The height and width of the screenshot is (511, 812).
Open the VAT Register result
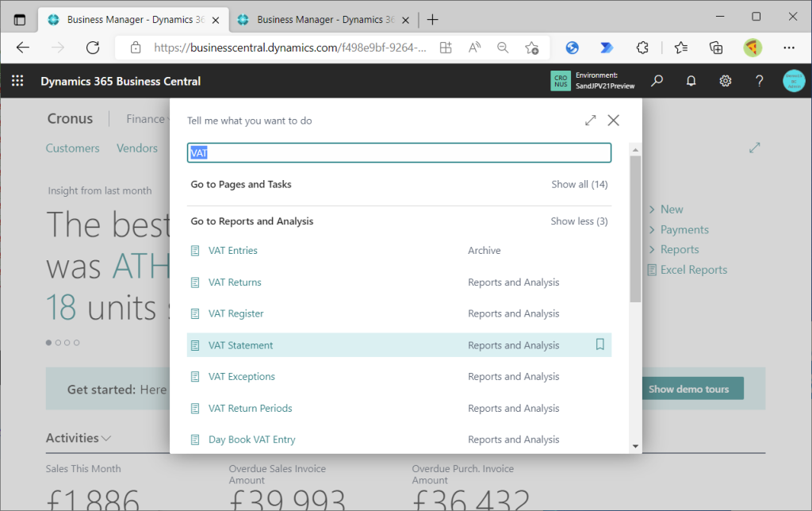[x=236, y=313]
